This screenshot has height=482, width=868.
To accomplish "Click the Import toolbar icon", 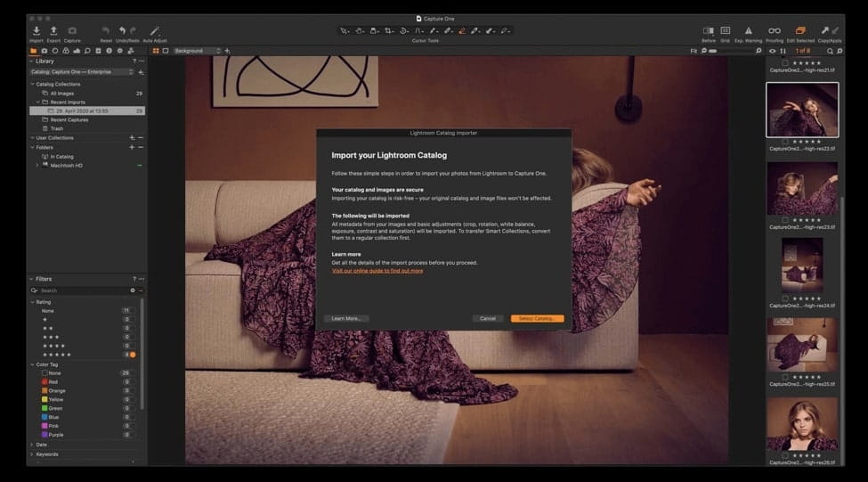I will click(36, 31).
